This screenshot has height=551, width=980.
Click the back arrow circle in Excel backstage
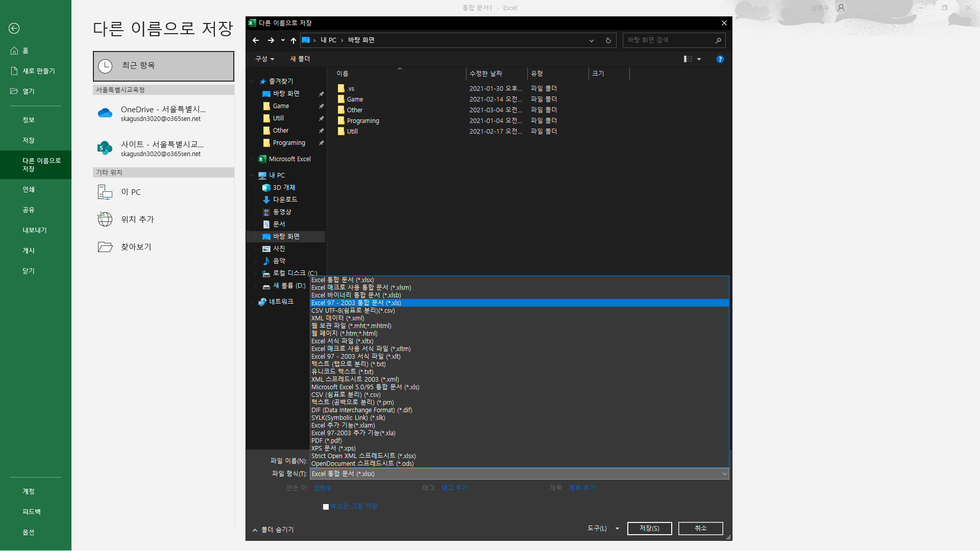14,29
